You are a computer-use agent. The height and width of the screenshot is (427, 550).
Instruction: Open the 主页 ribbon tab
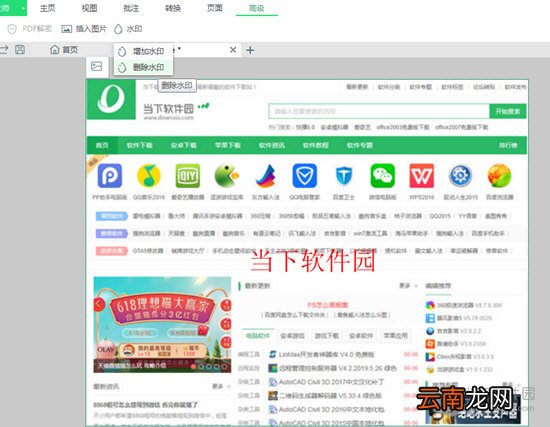47,8
